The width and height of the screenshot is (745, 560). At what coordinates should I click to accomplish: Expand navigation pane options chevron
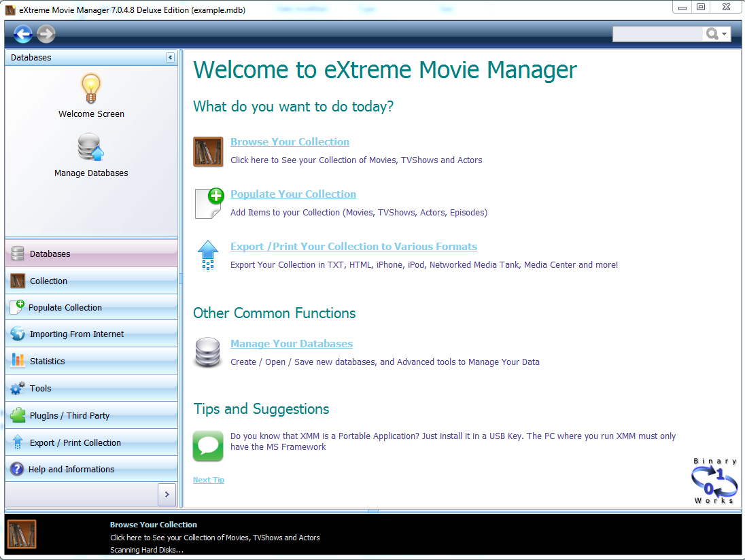tap(167, 495)
